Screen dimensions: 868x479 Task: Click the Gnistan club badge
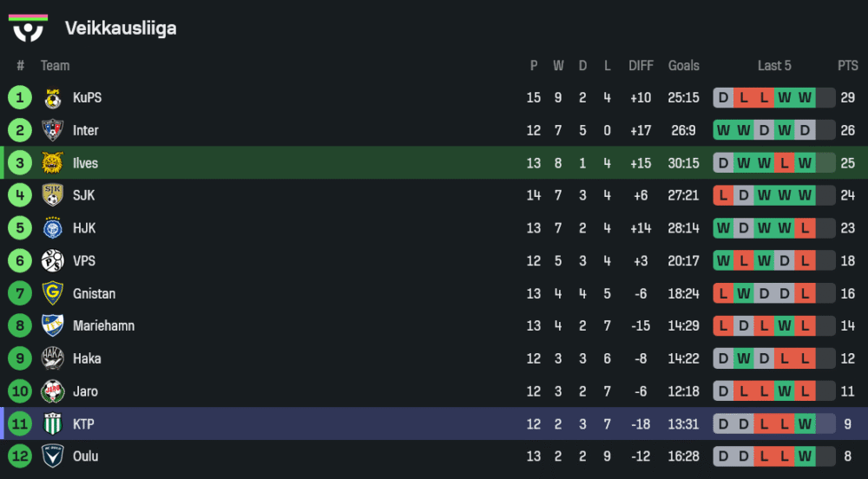pos(53,293)
